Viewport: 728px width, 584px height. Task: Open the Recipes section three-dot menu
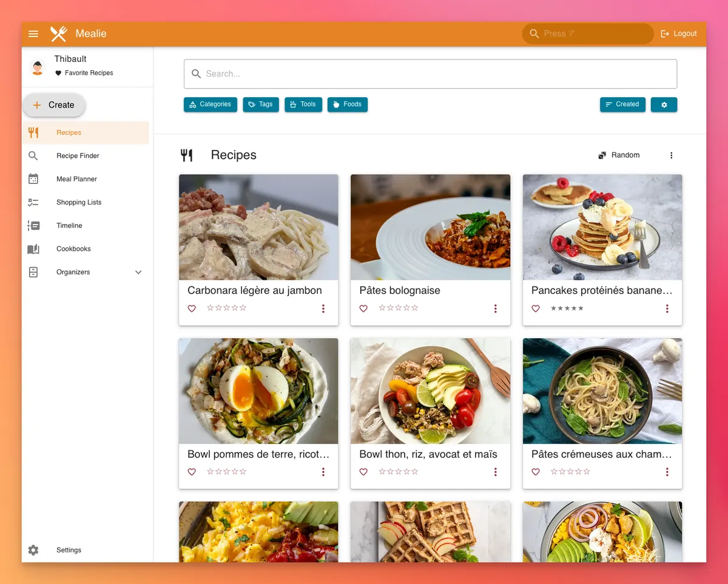(x=671, y=155)
